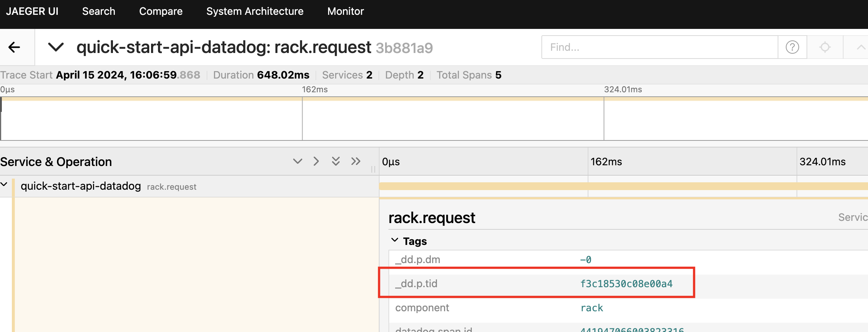Expand all spans with double down chevron
The width and height of the screenshot is (868, 332).
336,161
